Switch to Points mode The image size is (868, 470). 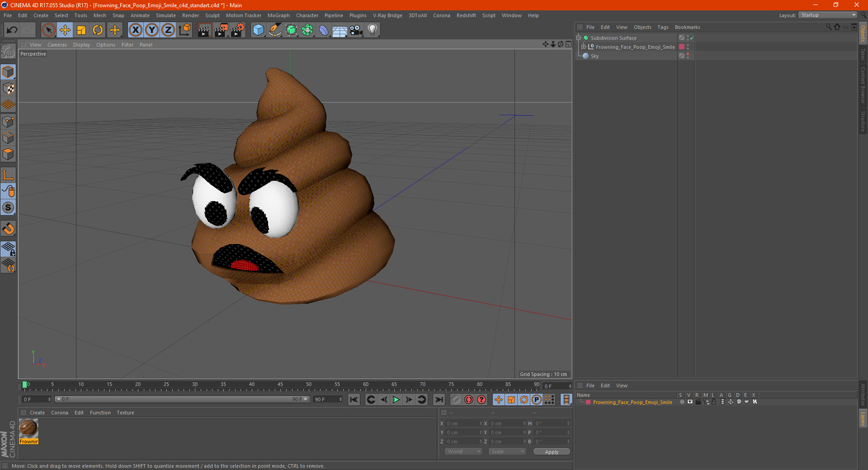coord(8,122)
